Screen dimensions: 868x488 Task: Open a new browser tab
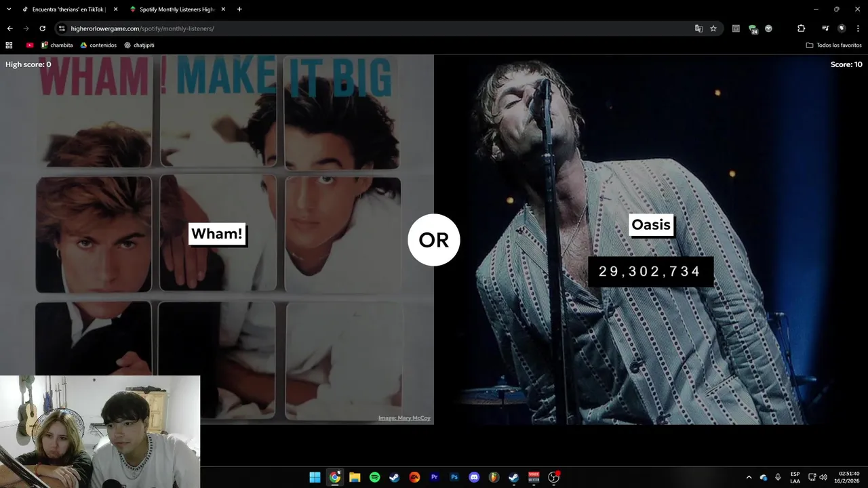coord(239,9)
